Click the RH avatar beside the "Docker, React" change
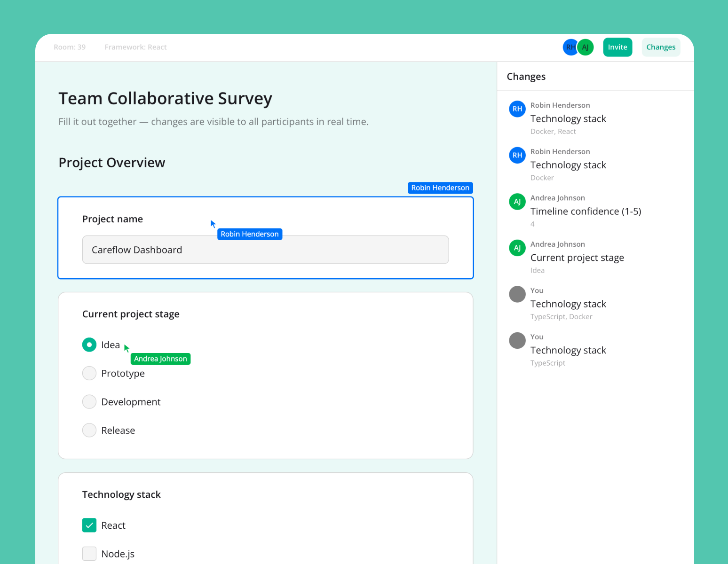This screenshot has width=728, height=564. (x=517, y=109)
